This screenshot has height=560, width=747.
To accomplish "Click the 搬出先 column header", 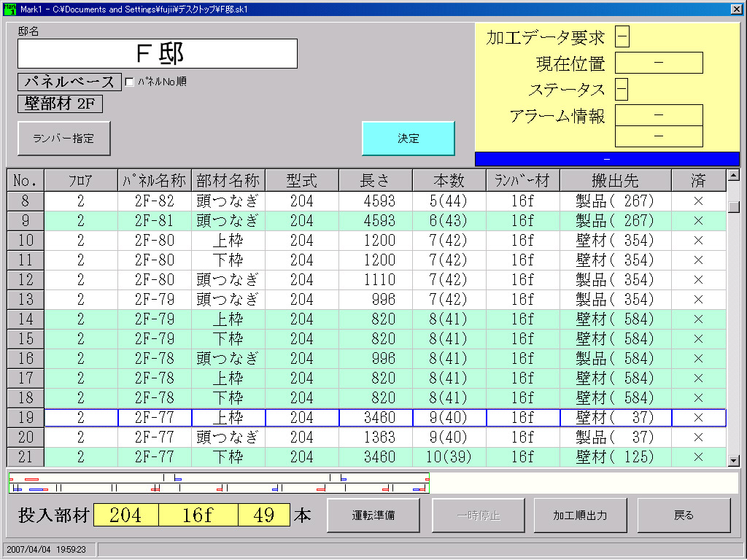I will click(616, 181).
